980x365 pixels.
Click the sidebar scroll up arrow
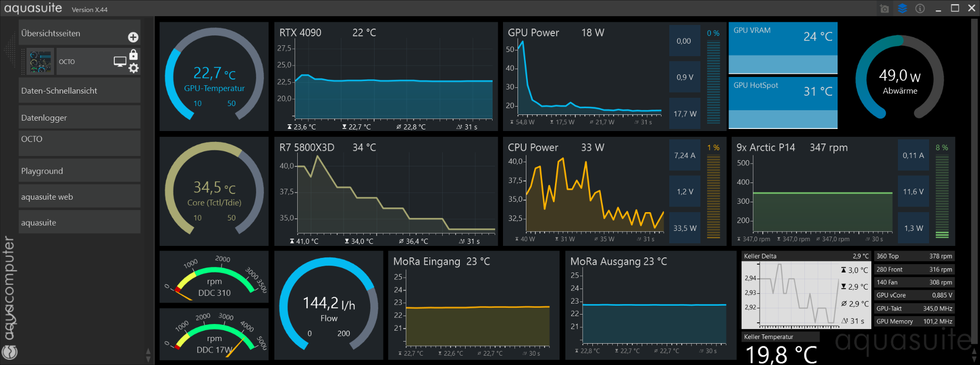point(148,351)
